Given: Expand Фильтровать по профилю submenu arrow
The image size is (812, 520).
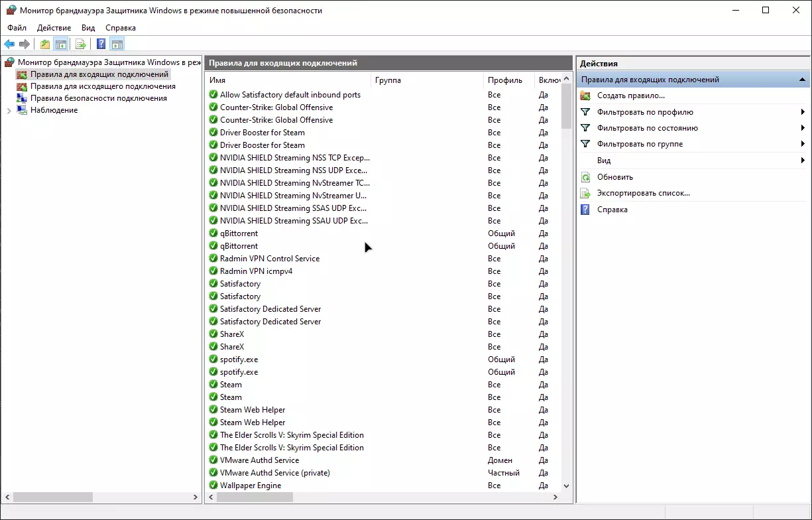Looking at the screenshot, I should (803, 112).
